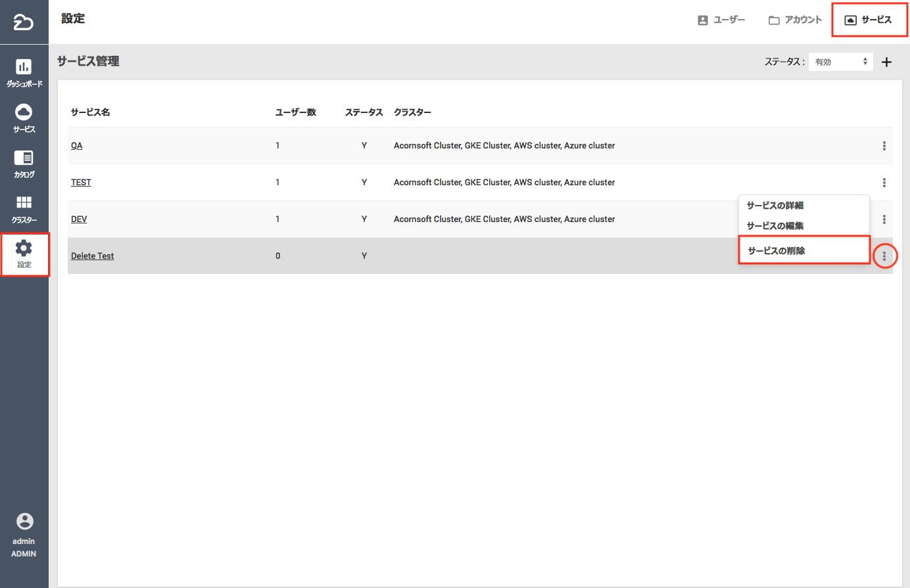
Task: Open the status filter dropdown
Action: pyautogui.click(x=840, y=62)
